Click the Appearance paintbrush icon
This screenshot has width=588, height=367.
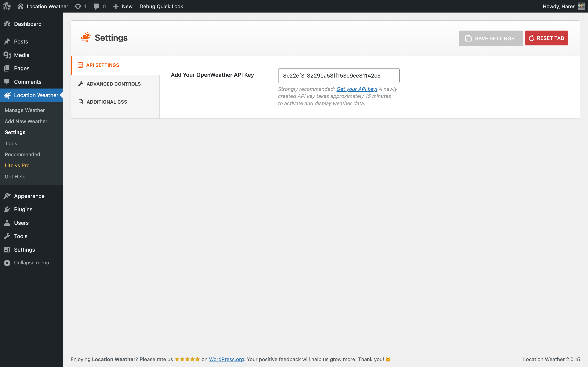[x=7, y=196]
